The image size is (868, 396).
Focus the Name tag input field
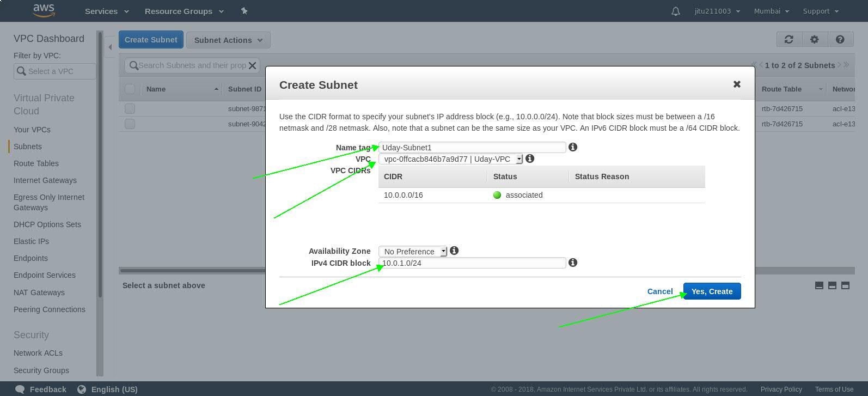pos(472,147)
